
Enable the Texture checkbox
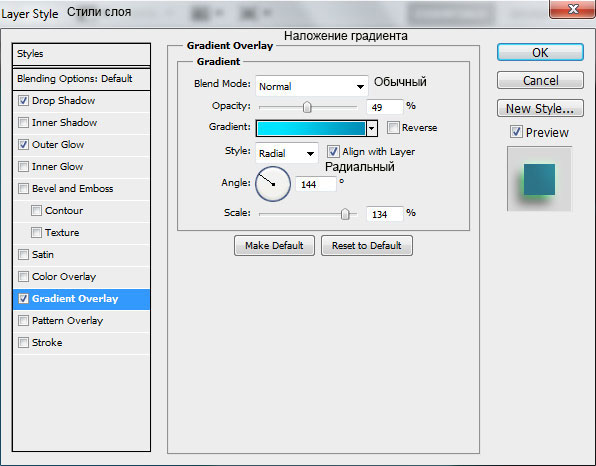(36, 233)
